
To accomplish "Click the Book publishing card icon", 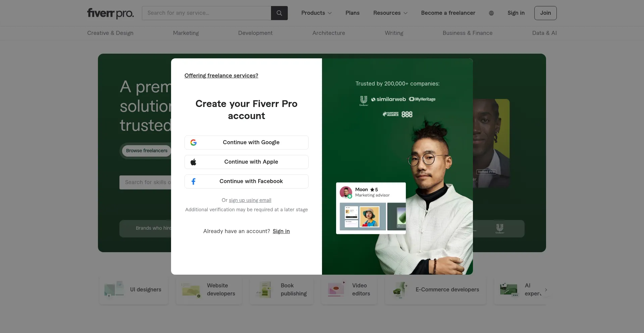I will 265,290.
